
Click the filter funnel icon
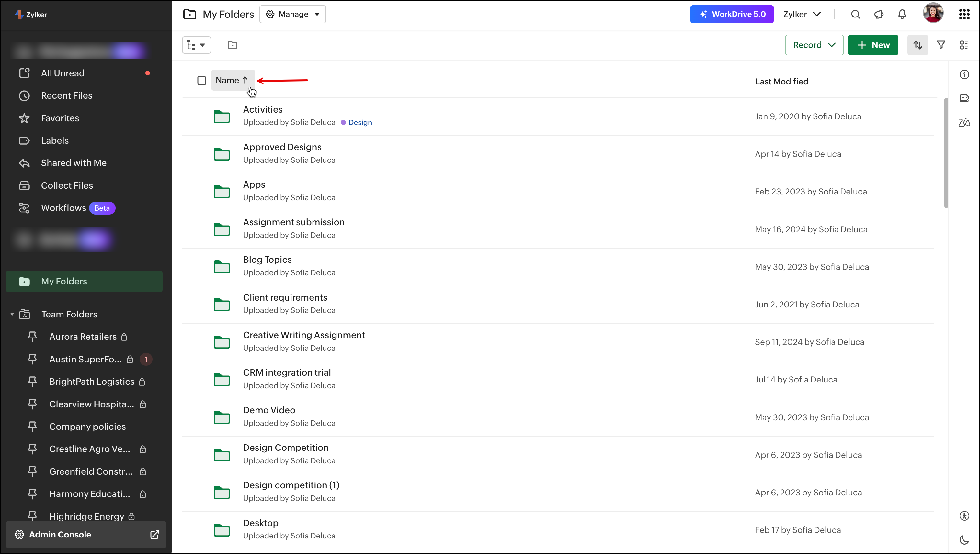[941, 45]
